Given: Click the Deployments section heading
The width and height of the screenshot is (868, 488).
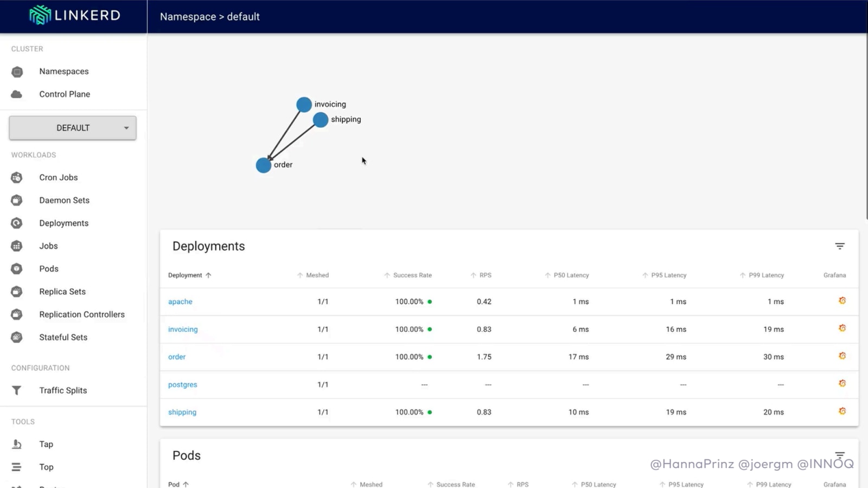Looking at the screenshot, I should 208,246.
